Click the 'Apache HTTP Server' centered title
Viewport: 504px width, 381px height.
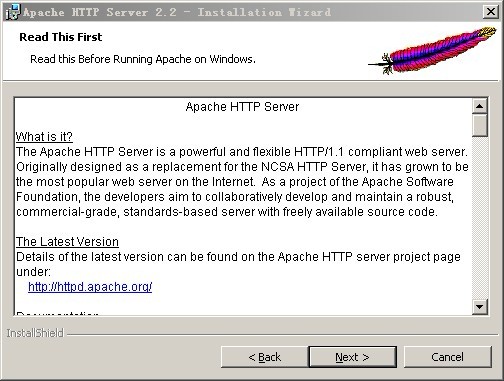242,107
